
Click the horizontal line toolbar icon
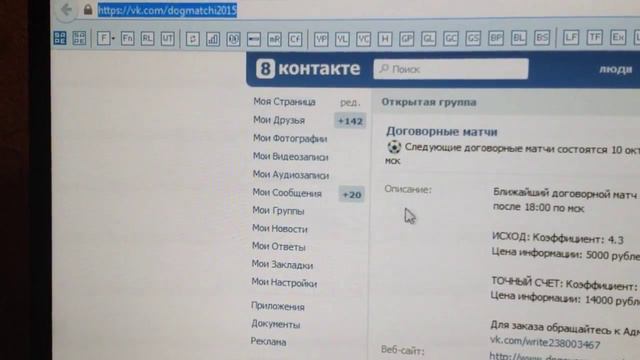(254, 39)
